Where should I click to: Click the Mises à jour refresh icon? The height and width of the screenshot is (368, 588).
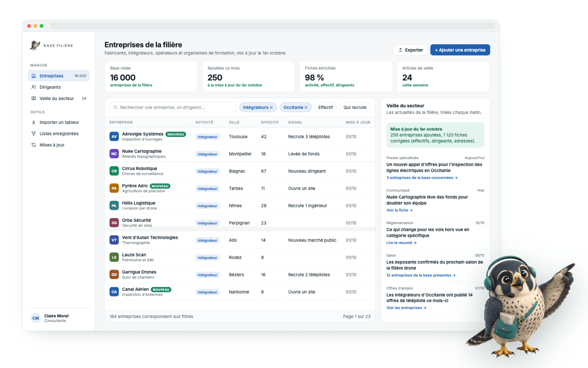pyautogui.click(x=34, y=145)
